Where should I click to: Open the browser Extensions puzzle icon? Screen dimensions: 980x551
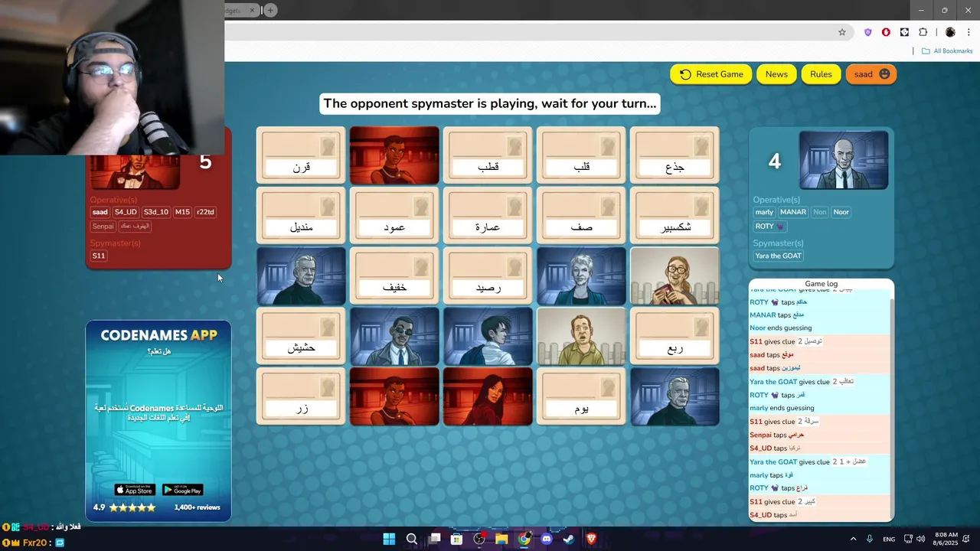923,32
